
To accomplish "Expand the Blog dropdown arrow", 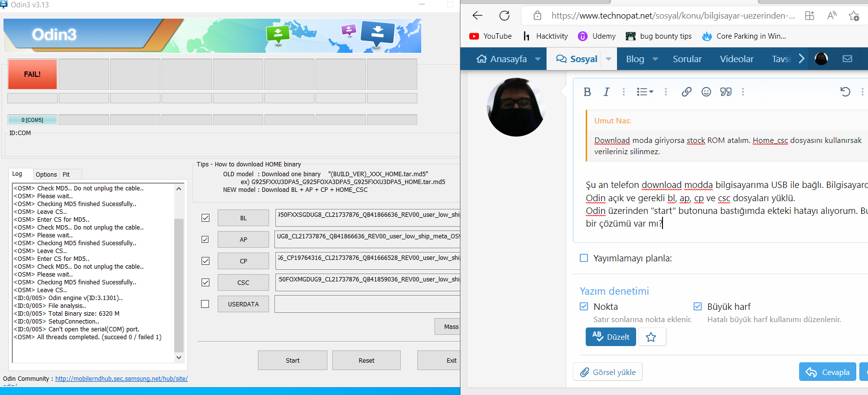I will (x=655, y=59).
